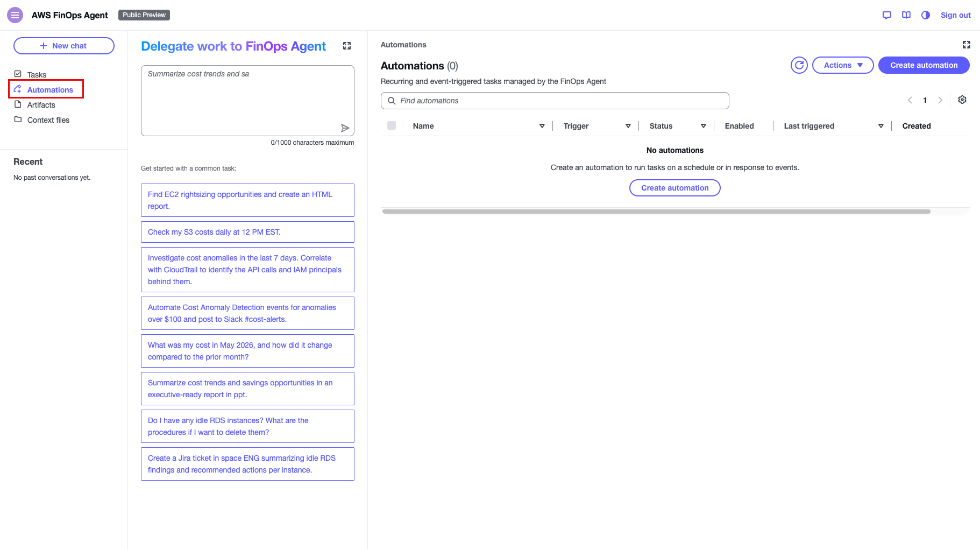Expand the Delegate work panel to fullscreen
This screenshot has width=980, height=549.
click(347, 46)
